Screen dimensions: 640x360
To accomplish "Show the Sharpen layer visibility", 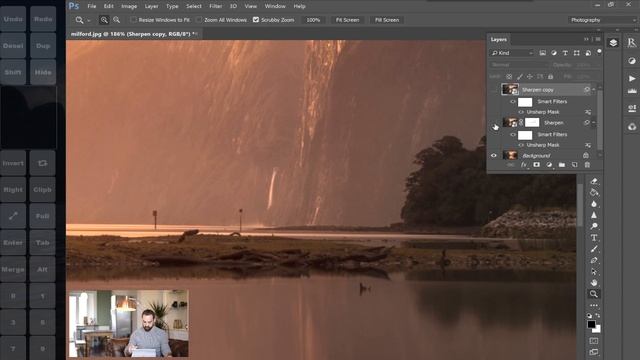I will pyautogui.click(x=494, y=123).
